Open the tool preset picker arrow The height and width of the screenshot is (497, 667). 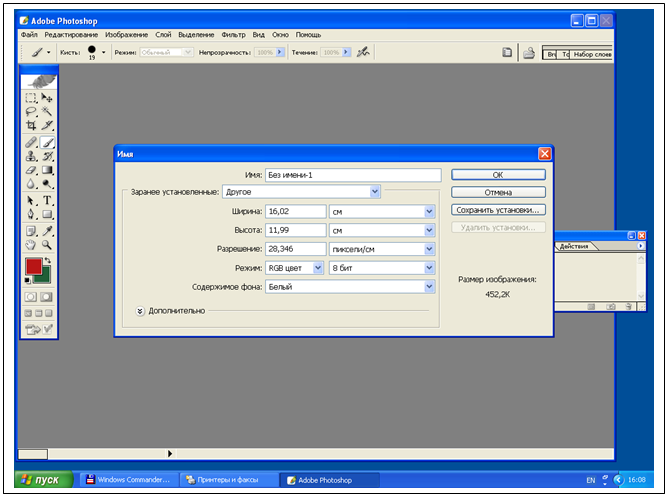[48, 52]
